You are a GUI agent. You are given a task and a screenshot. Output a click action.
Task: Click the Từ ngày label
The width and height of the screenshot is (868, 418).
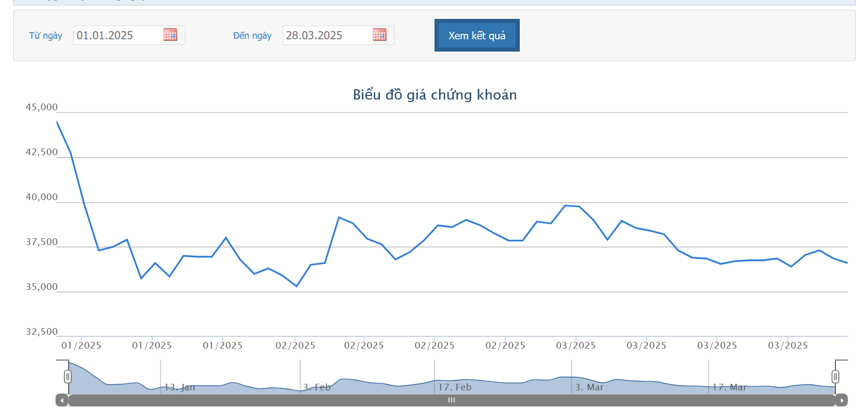[x=45, y=35]
